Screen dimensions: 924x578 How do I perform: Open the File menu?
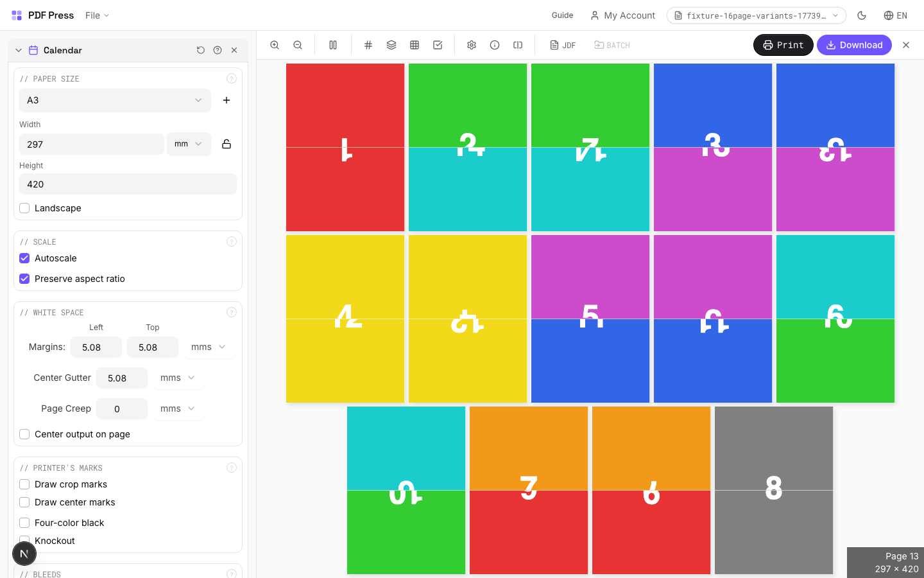click(x=96, y=15)
